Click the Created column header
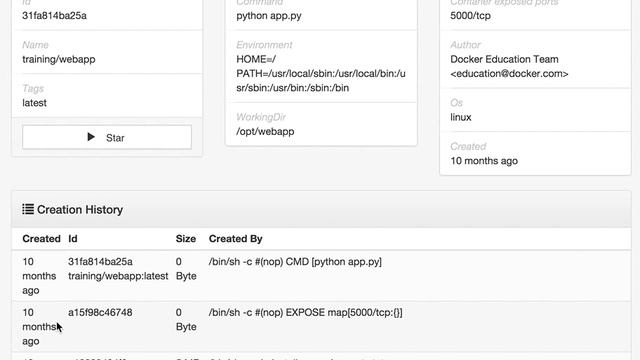The image size is (640, 360). tap(42, 239)
